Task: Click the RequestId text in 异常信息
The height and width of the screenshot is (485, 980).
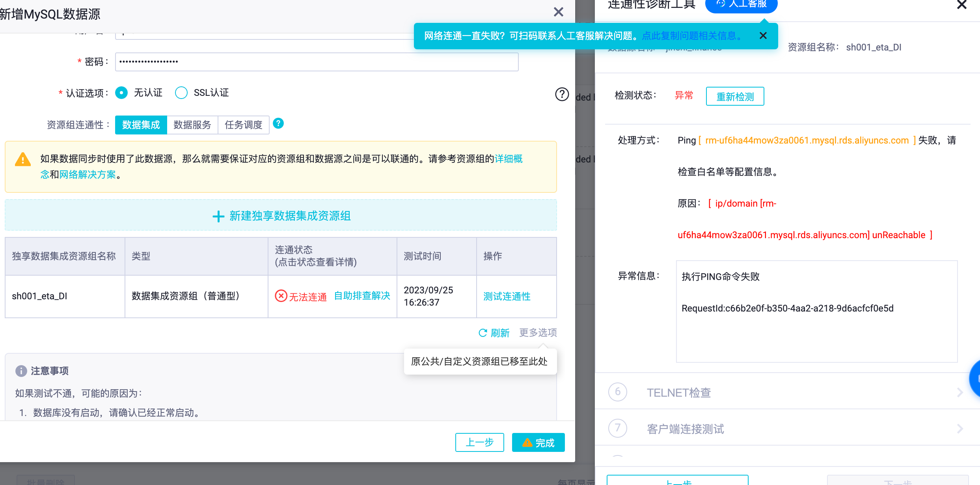Action: coord(787,308)
